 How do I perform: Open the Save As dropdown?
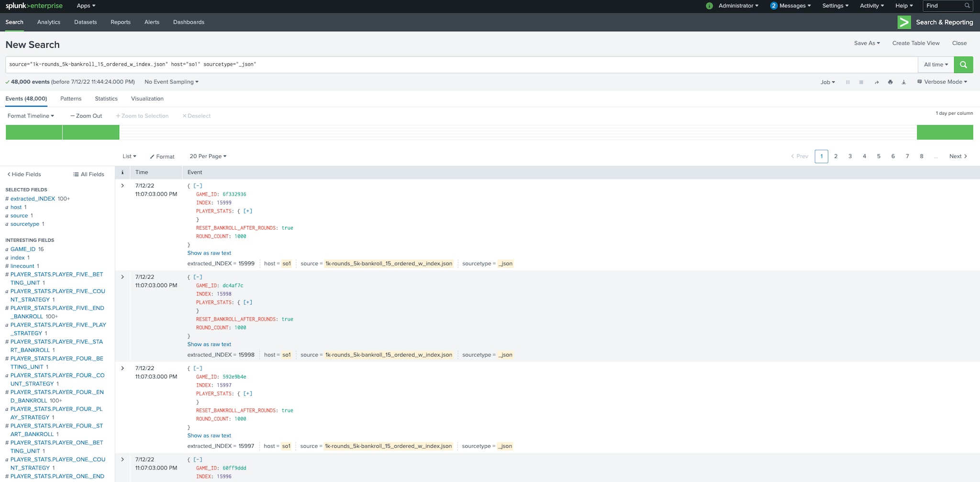click(x=867, y=43)
